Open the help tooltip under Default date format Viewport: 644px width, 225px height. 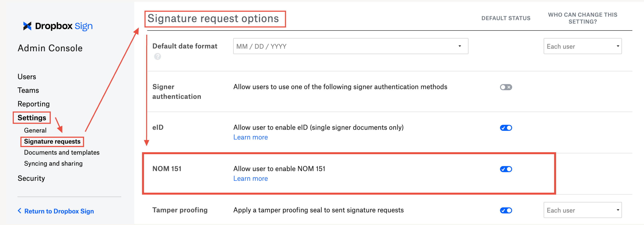click(x=157, y=57)
